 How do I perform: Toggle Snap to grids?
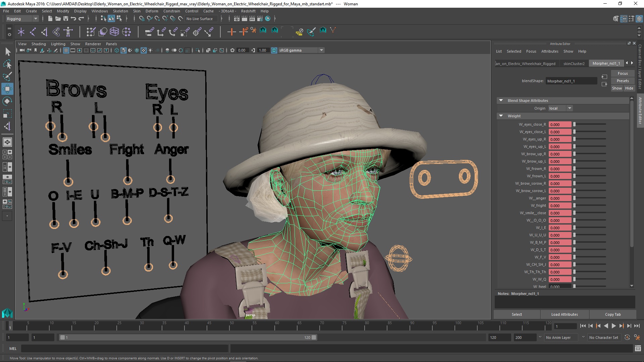pyautogui.click(x=142, y=19)
